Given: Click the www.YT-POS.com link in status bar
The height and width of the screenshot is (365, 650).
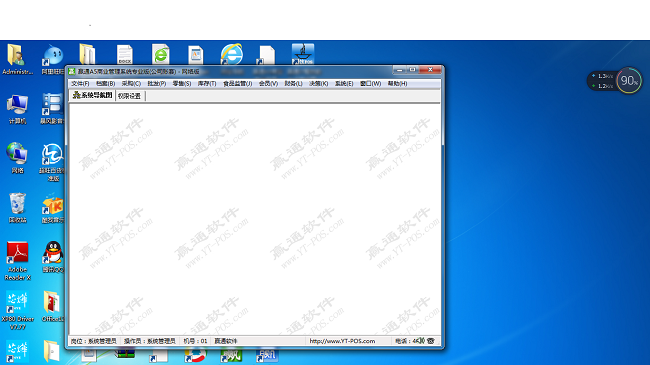Looking at the screenshot, I should tap(342, 341).
